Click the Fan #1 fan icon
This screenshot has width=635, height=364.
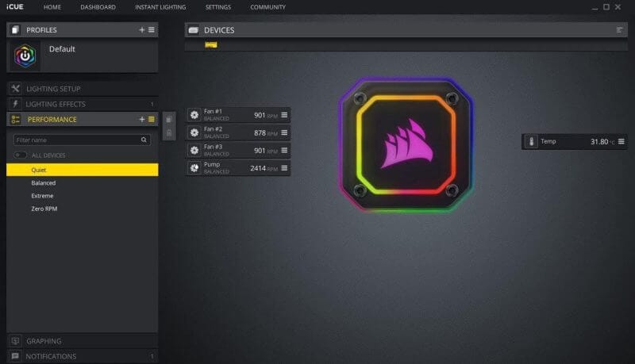tap(194, 115)
